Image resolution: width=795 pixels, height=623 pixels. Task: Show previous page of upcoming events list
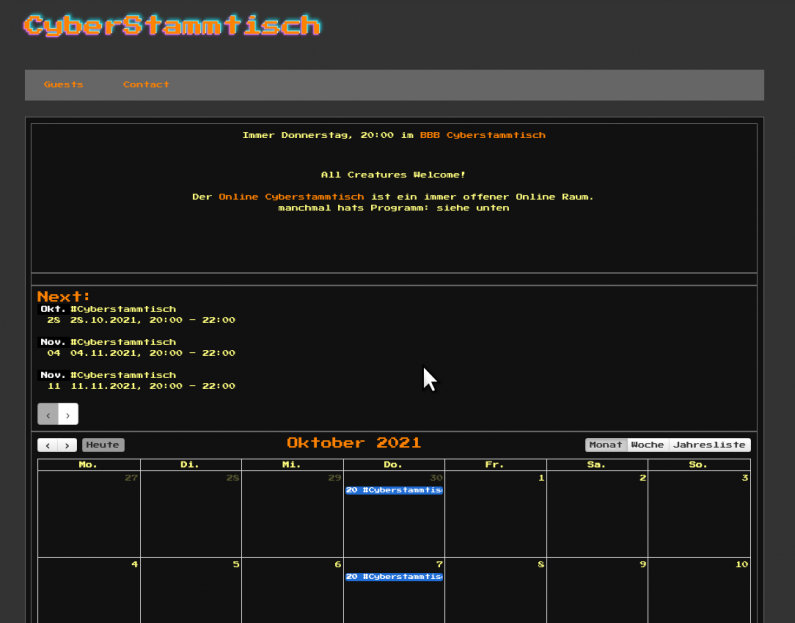coord(48,414)
